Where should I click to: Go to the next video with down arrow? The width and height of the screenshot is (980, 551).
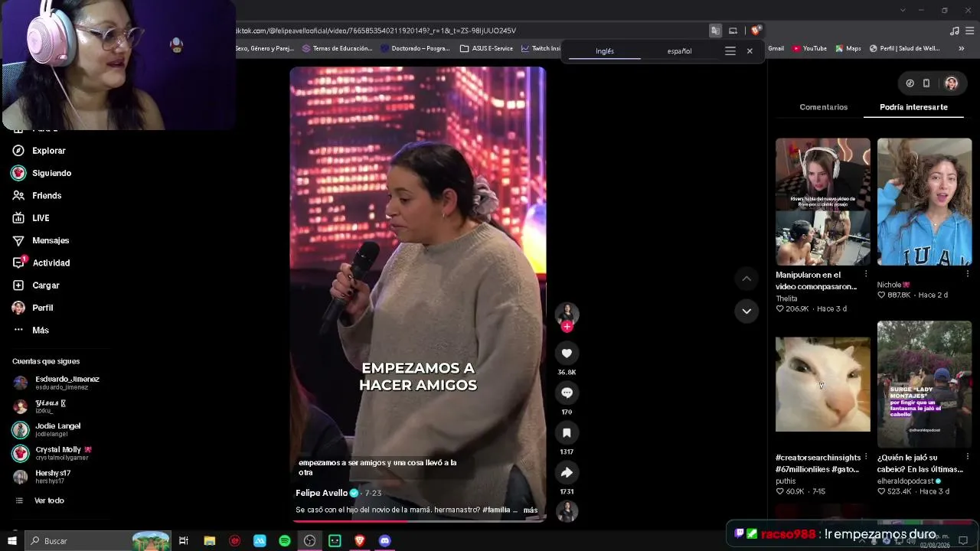tap(746, 311)
